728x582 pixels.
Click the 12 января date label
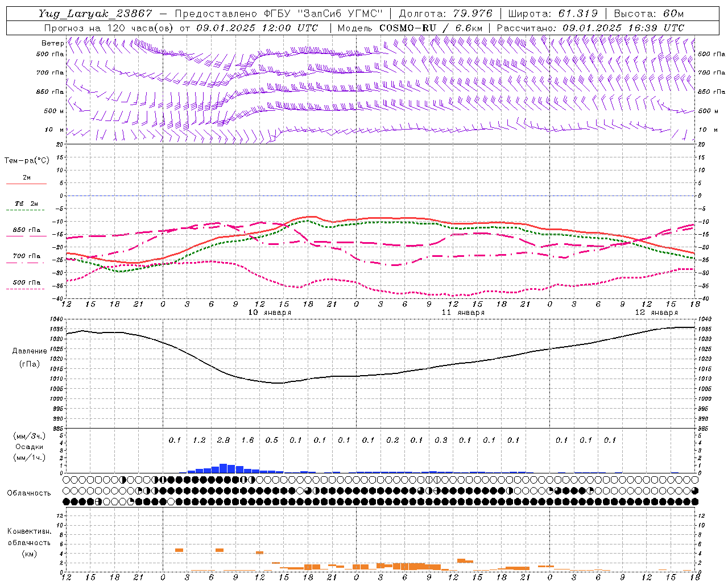(x=657, y=313)
